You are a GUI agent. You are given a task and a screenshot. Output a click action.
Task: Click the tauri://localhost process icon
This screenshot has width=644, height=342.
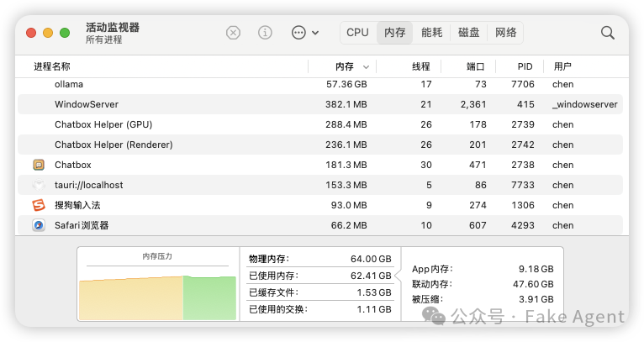click(x=39, y=185)
